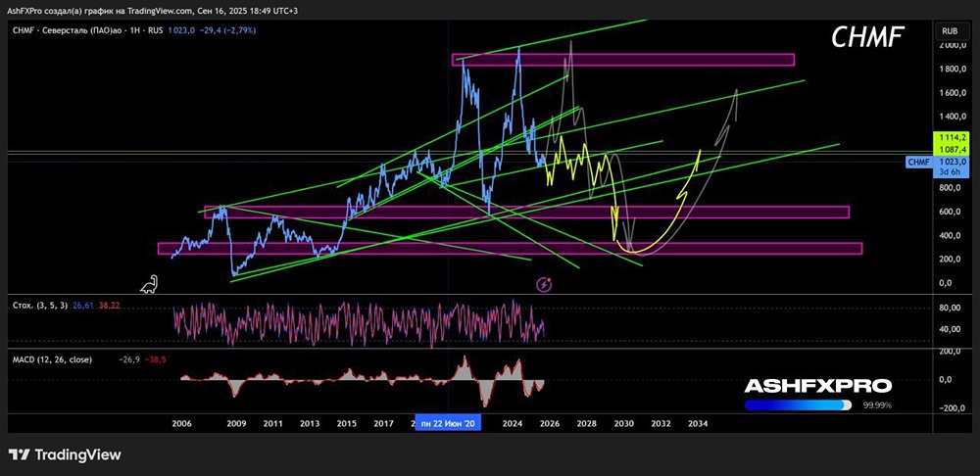980x476 pixels.
Task: Click the 1800,0 price axis label
Action: [x=953, y=70]
